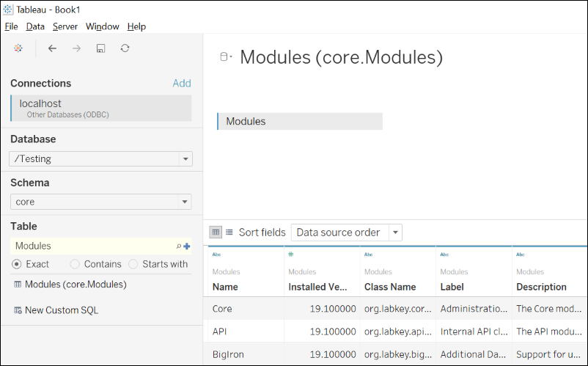
Task: Select the Starts with radio button
Action: coord(133,264)
